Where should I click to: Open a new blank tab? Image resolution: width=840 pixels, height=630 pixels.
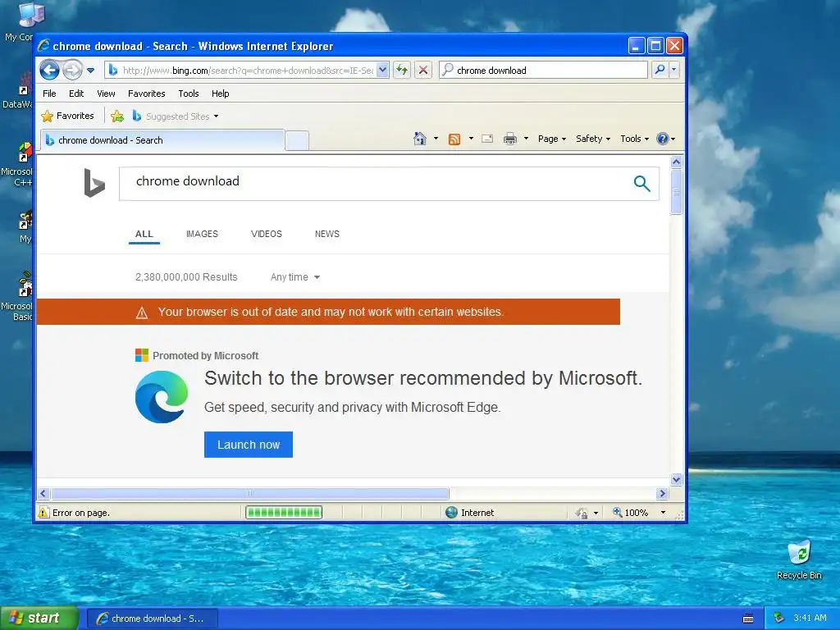(x=297, y=140)
